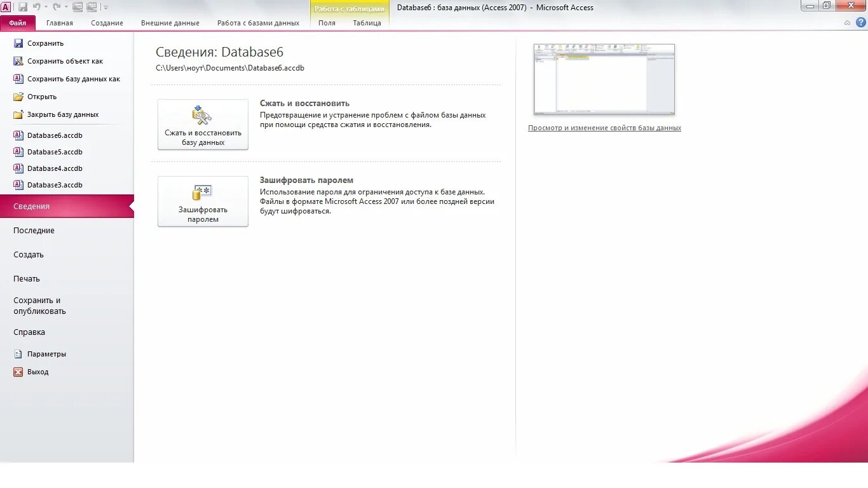Click the Save icon in Quick Access Toolbar

tap(23, 7)
